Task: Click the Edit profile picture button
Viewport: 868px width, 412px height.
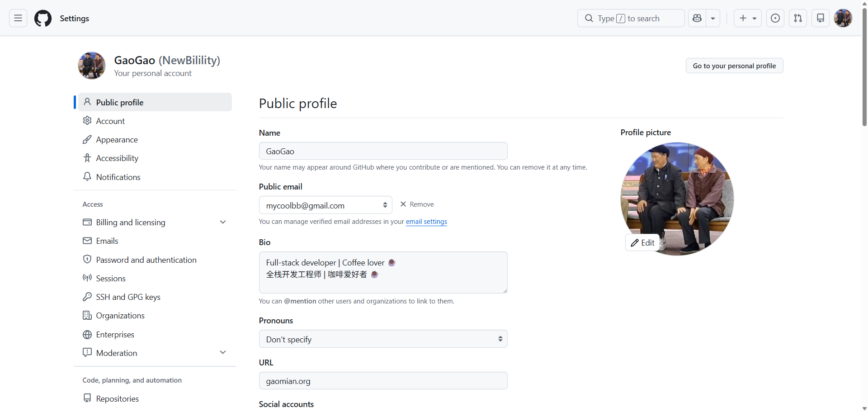Action: pyautogui.click(x=642, y=243)
